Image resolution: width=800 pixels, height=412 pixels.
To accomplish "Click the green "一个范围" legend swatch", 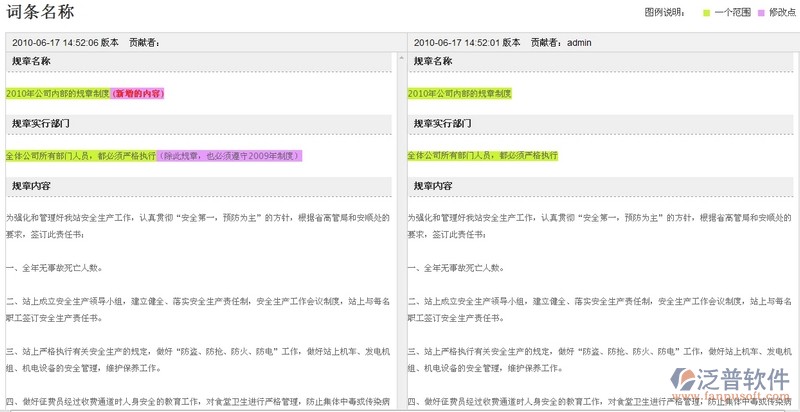I will click(706, 13).
